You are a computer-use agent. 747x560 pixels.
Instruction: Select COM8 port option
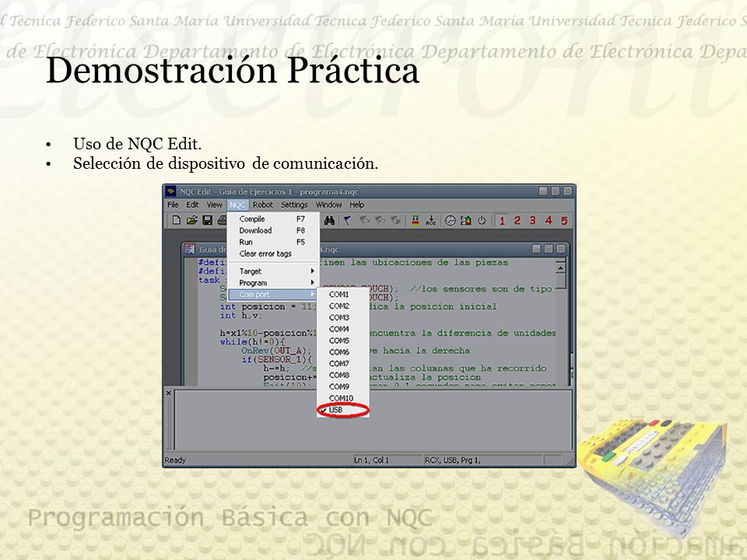point(342,375)
